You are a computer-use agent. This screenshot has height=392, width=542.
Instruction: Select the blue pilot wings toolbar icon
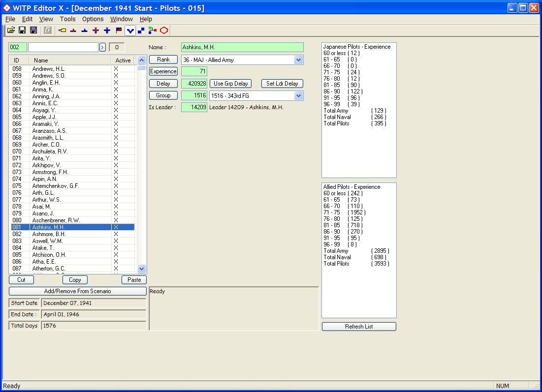pyautogui.click(x=130, y=30)
